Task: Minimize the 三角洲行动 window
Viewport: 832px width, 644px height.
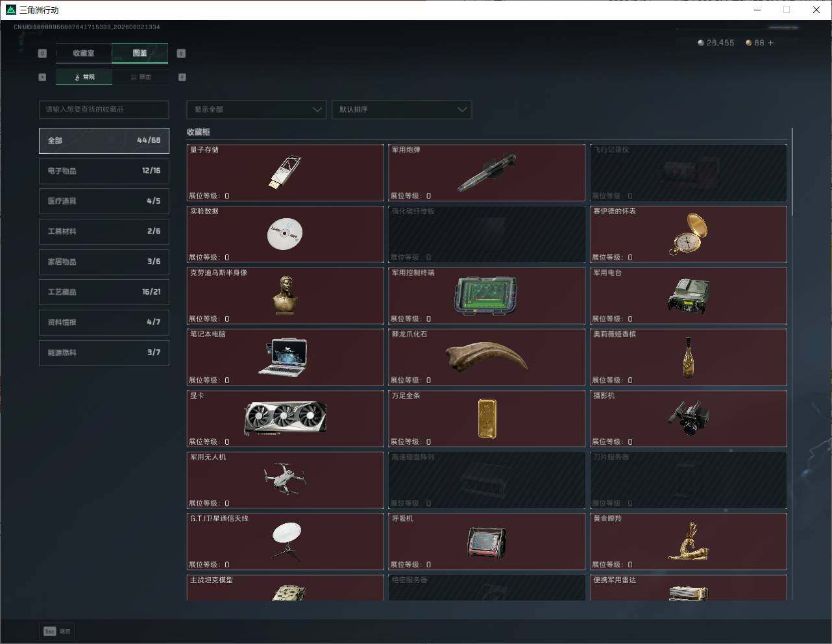Action: [757, 10]
